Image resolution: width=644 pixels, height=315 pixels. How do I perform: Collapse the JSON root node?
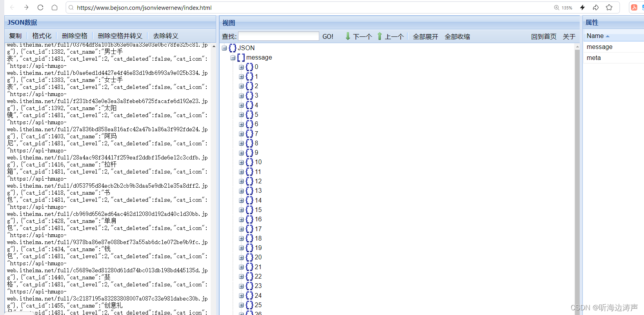pos(224,48)
